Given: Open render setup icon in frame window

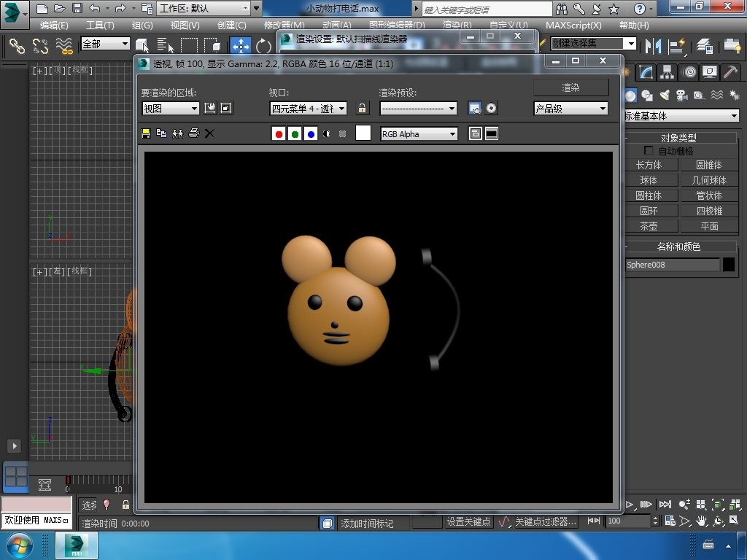Looking at the screenshot, I should click(474, 108).
